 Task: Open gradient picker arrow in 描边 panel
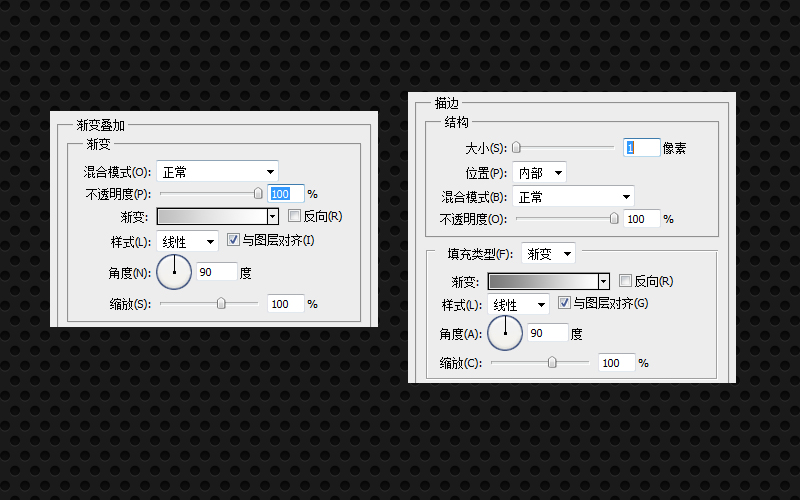pos(603,282)
